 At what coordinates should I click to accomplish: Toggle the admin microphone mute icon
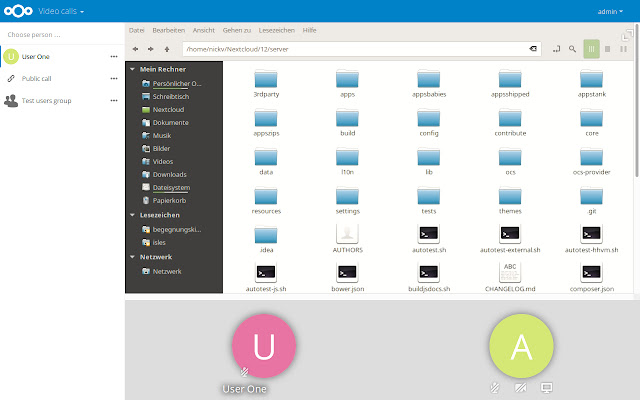click(x=495, y=387)
